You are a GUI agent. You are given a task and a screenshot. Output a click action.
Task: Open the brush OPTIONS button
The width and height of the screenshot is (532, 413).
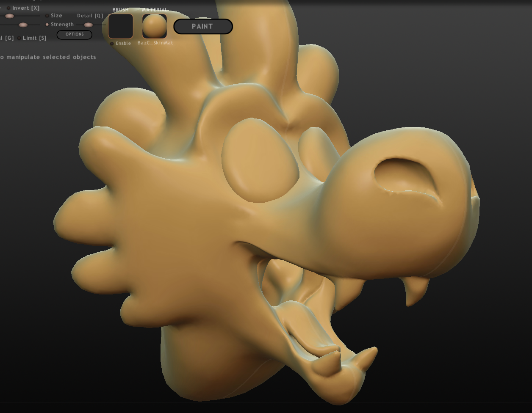(x=75, y=34)
